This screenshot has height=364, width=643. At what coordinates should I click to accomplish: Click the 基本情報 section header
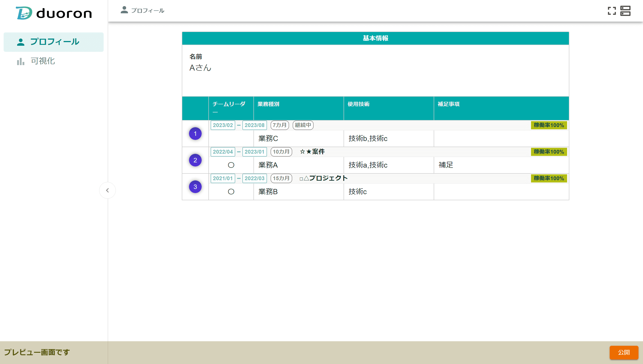point(376,38)
